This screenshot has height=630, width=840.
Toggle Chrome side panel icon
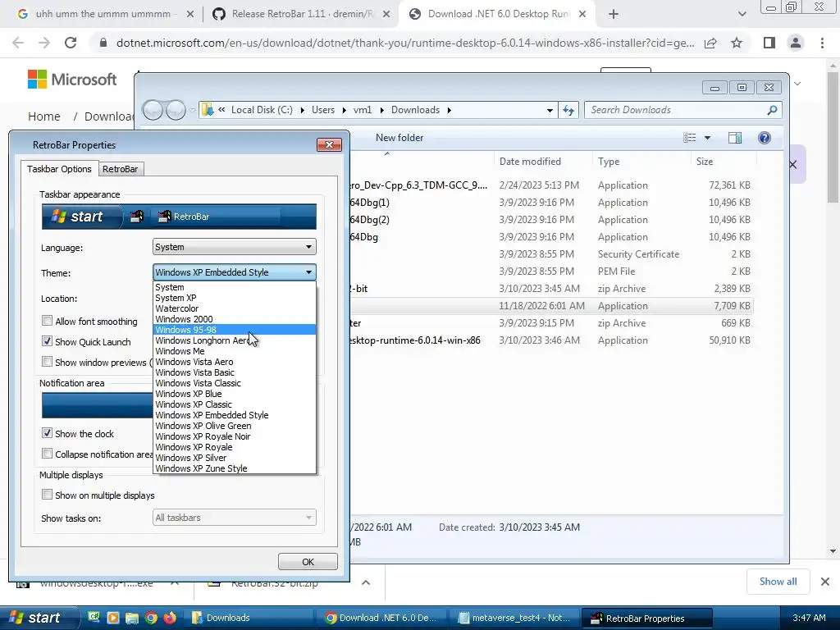pyautogui.click(x=769, y=43)
